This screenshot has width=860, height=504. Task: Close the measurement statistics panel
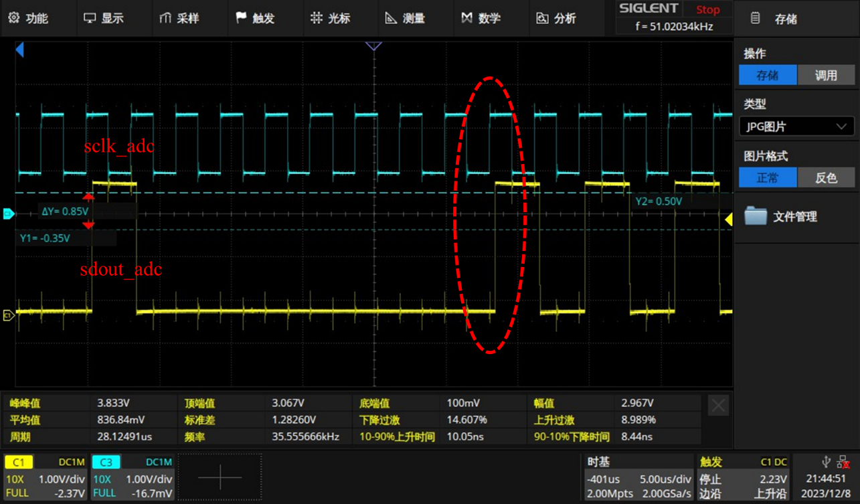(718, 406)
